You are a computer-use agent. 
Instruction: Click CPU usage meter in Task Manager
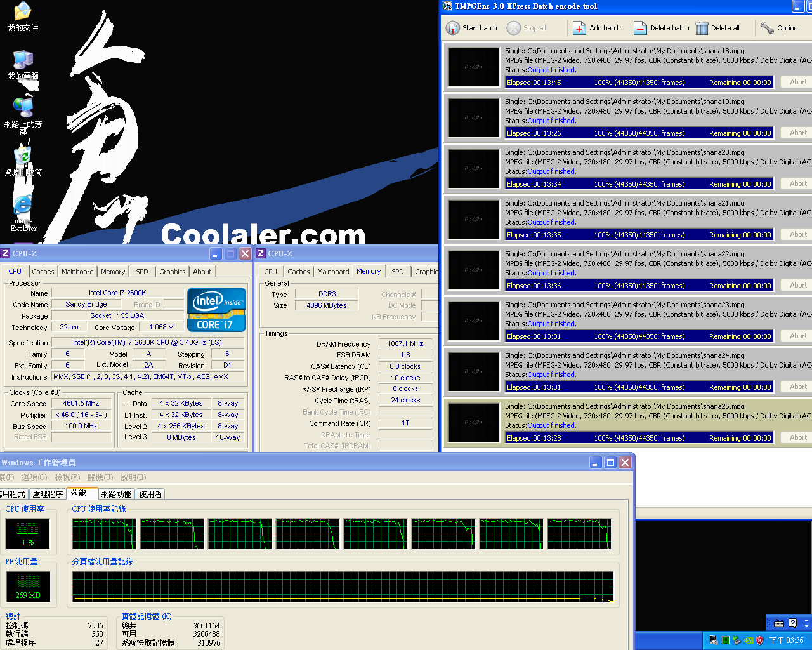pyautogui.click(x=28, y=534)
